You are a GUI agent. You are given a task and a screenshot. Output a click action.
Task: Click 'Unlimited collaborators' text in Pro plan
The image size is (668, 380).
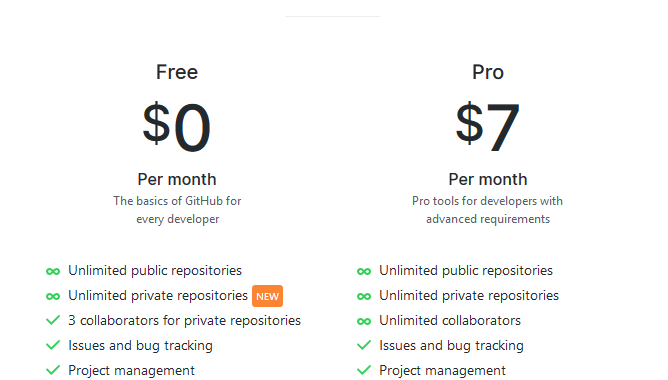pyautogui.click(x=450, y=320)
